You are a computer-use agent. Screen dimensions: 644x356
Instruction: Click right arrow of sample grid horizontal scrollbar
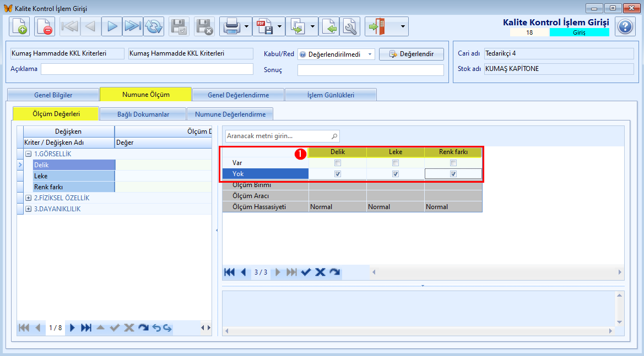click(620, 272)
